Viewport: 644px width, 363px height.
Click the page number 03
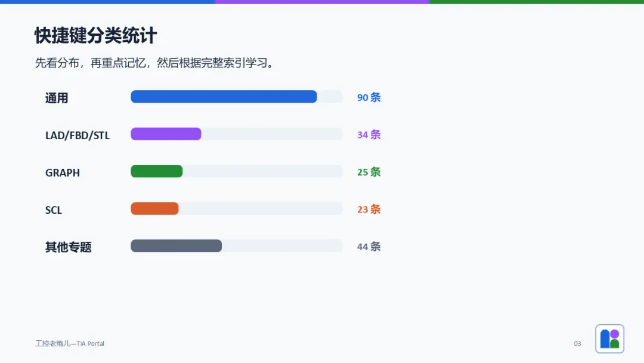coord(577,344)
